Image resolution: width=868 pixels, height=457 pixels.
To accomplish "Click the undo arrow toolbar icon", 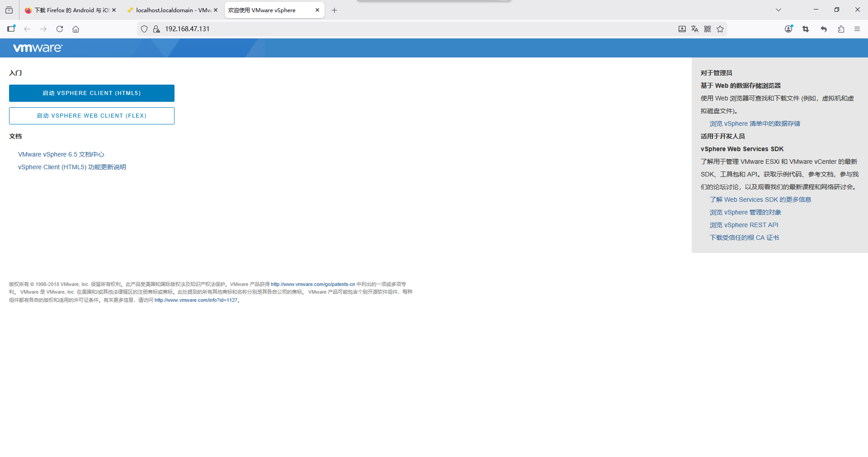I will click(824, 29).
